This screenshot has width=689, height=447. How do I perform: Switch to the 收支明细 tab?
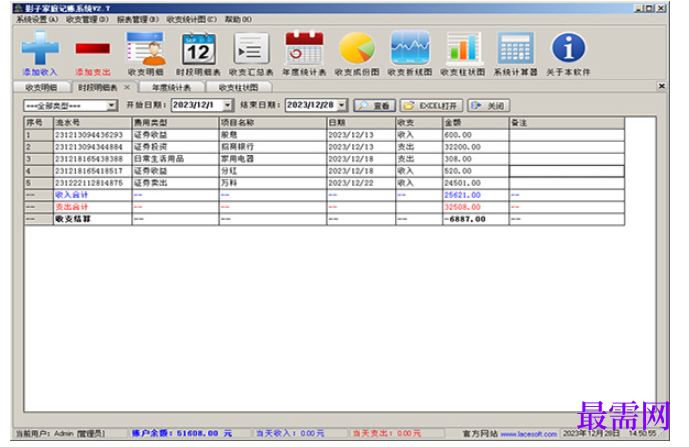41,87
